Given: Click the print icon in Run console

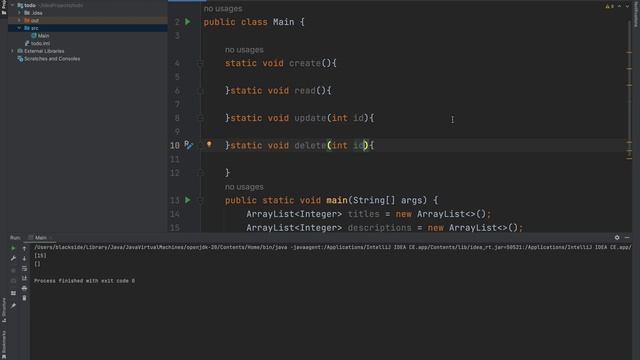Looking at the screenshot, I should (x=24, y=288).
